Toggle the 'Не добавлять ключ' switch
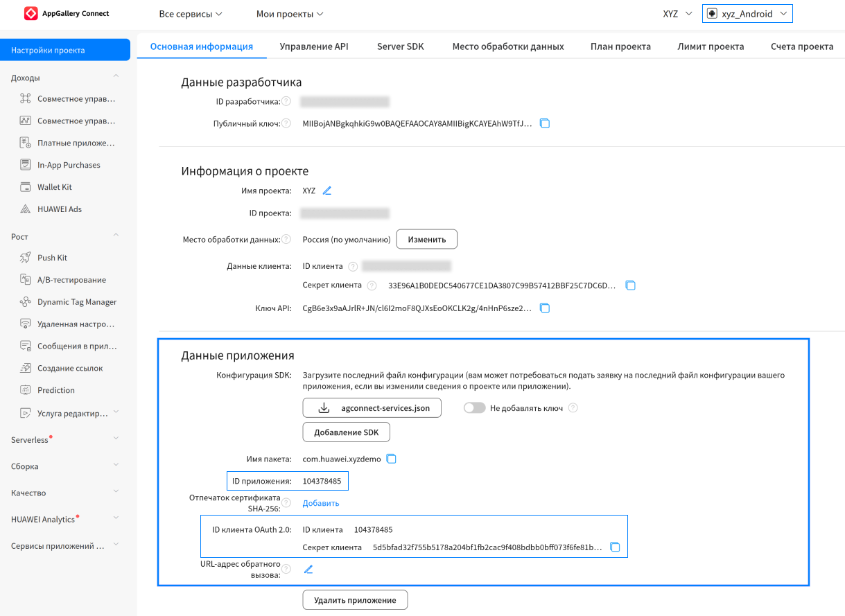This screenshot has width=845, height=616. coord(475,408)
